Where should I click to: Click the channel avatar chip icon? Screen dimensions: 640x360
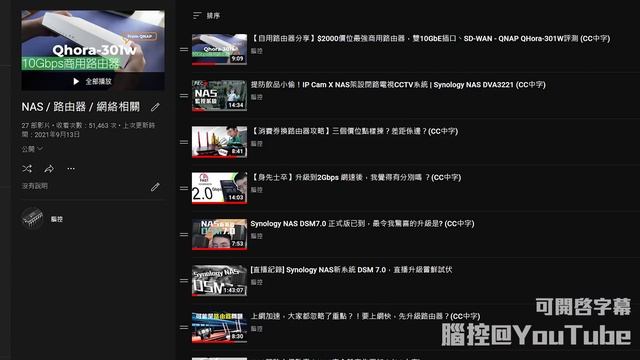tap(32, 218)
